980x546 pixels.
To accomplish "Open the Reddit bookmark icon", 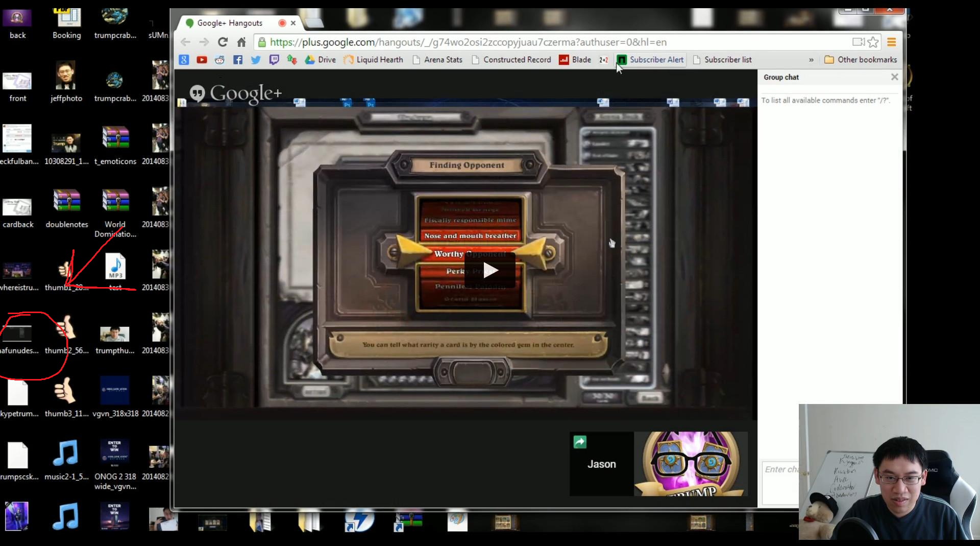I will 219,60.
